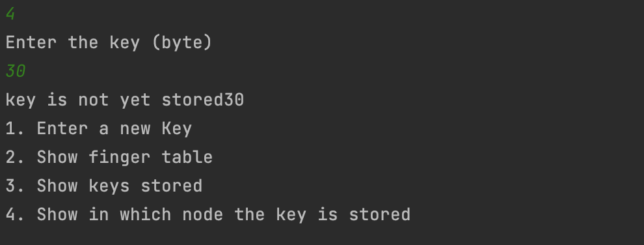Click the word 'stored30' in the output
This screenshot has height=245, width=644.
click(x=203, y=100)
